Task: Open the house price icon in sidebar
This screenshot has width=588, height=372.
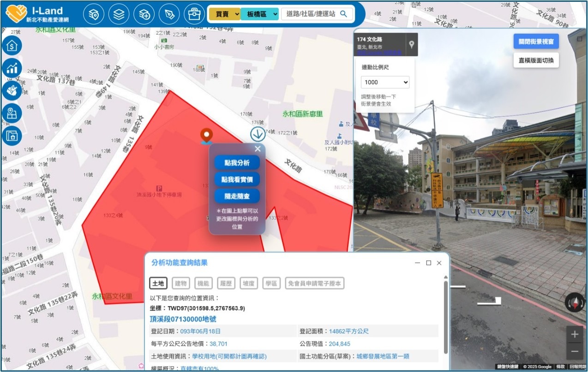Action: point(12,46)
